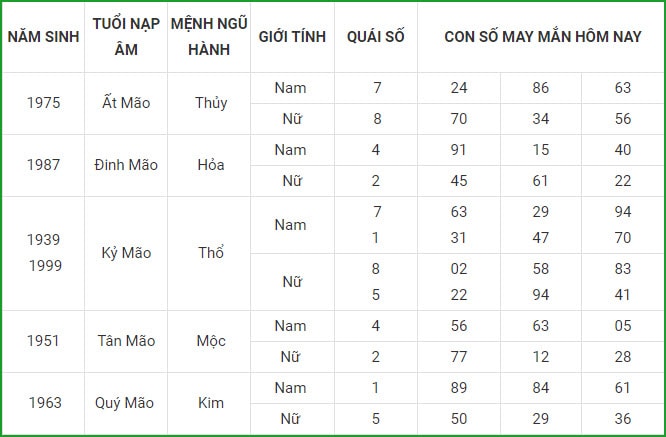The image size is (666, 437).
Task: Click the Tân Mão cell
Action: [126, 341]
